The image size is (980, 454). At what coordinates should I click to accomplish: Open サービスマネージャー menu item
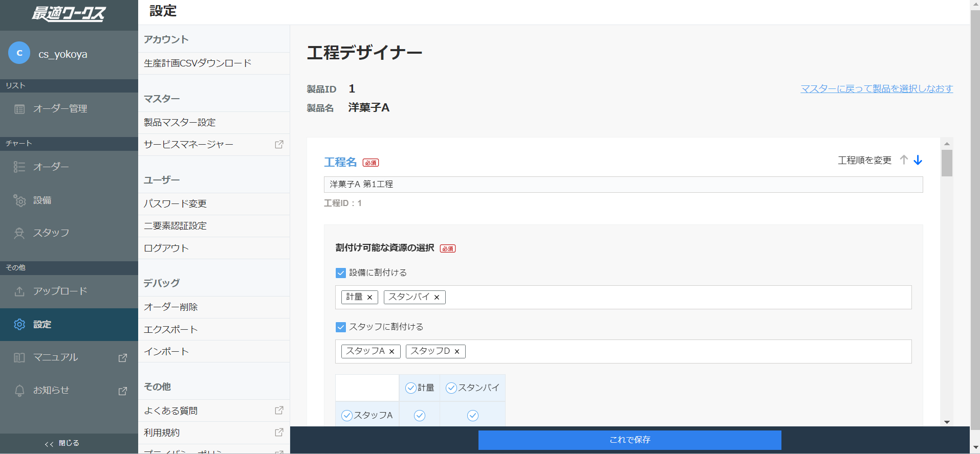click(214, 145)
